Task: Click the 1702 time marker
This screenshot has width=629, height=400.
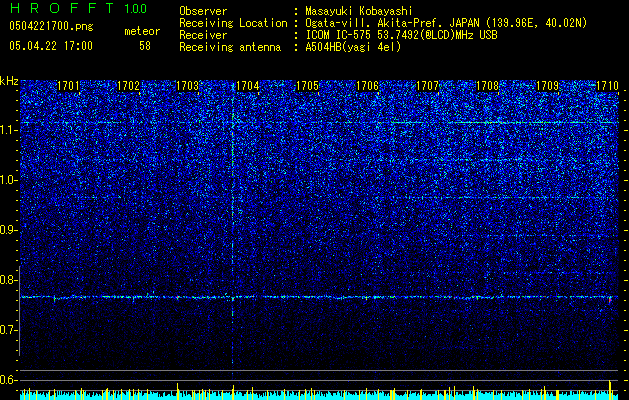Action: point(128,86)
